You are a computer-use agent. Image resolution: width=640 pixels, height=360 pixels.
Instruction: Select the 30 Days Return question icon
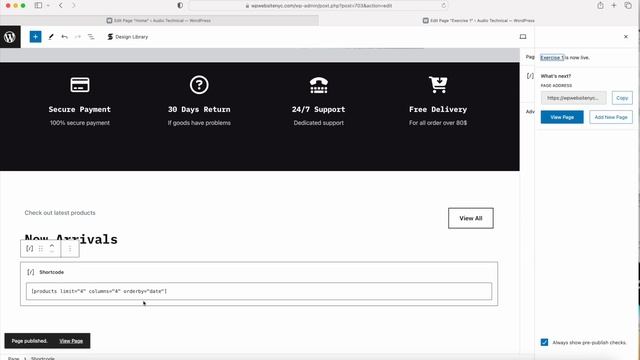tap(199, 85)
